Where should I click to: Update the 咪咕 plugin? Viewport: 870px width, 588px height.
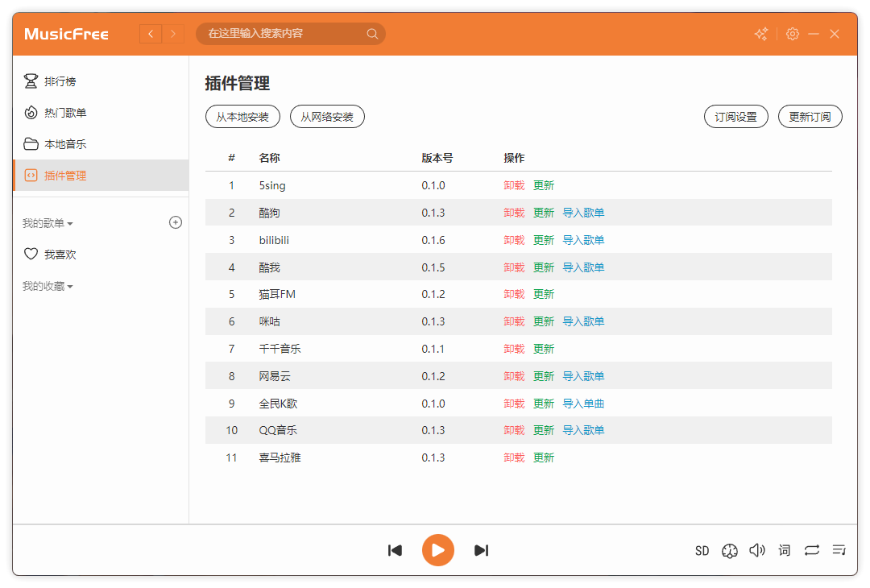544,321
